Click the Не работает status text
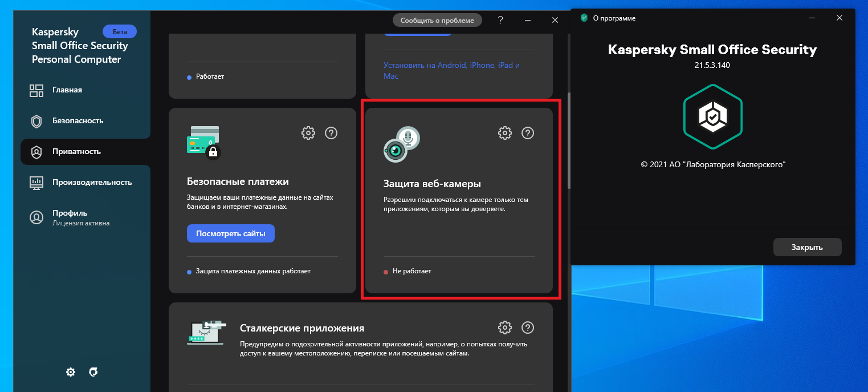The width and height of the screenshot is (868, 392). coord(411,271)
